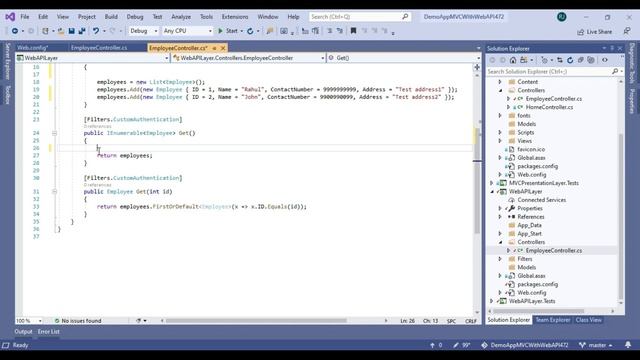640x360 pixels.
Task: Click the split editor icon above scrollbar
Action: [x=477, y=67]
